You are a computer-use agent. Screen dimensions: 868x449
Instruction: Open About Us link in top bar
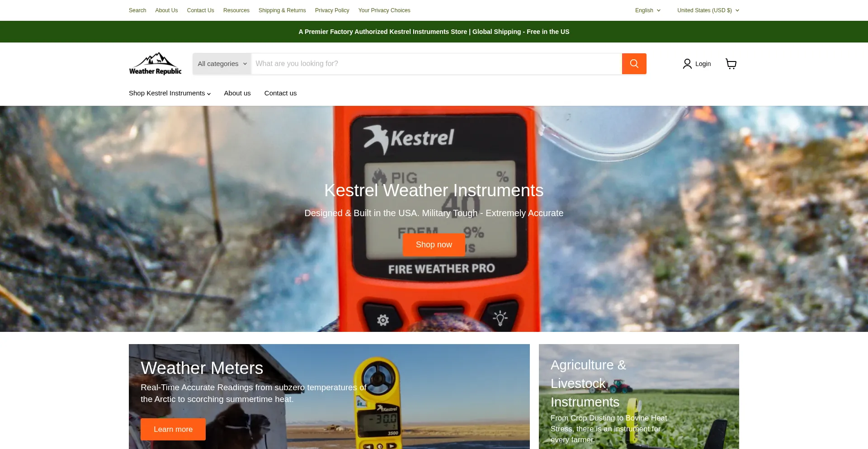pyautogui.click(x=166, y=10)
